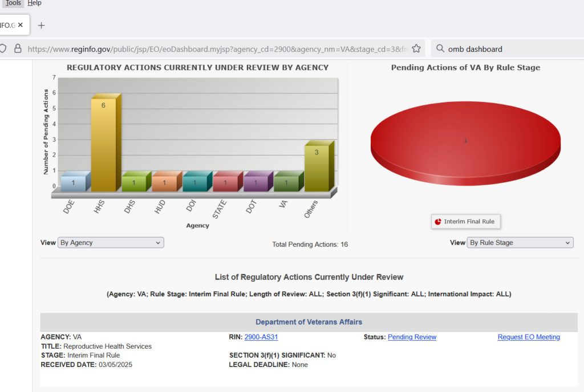584x392 pixels.
Task: Click the 'HUD' axis label
Action: coord(160,207)
